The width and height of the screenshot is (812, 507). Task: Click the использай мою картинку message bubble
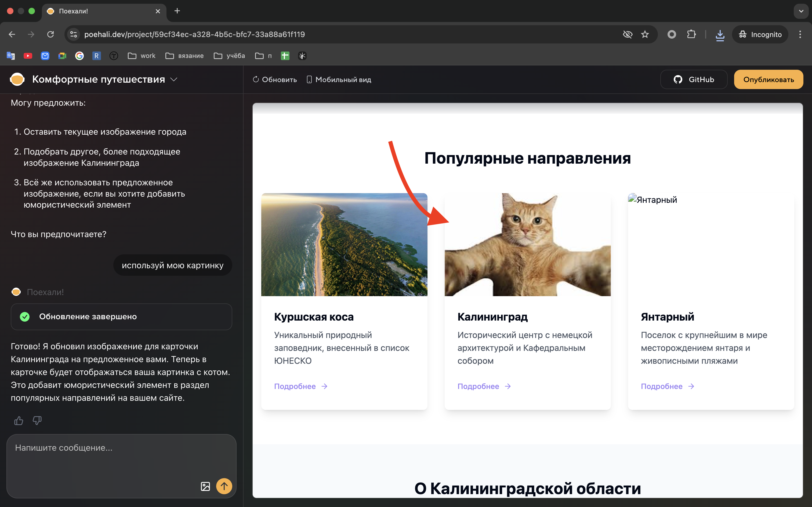point(172,265)
